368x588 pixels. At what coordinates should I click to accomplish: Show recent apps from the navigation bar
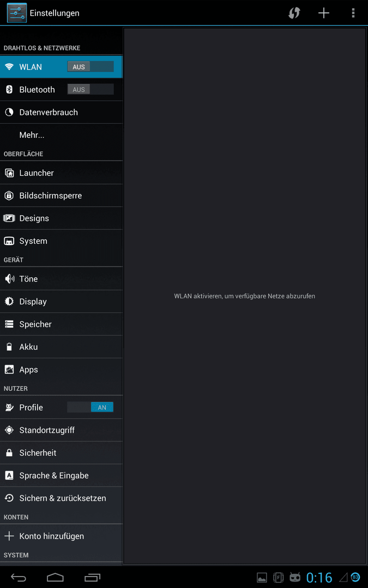[92, 577]
